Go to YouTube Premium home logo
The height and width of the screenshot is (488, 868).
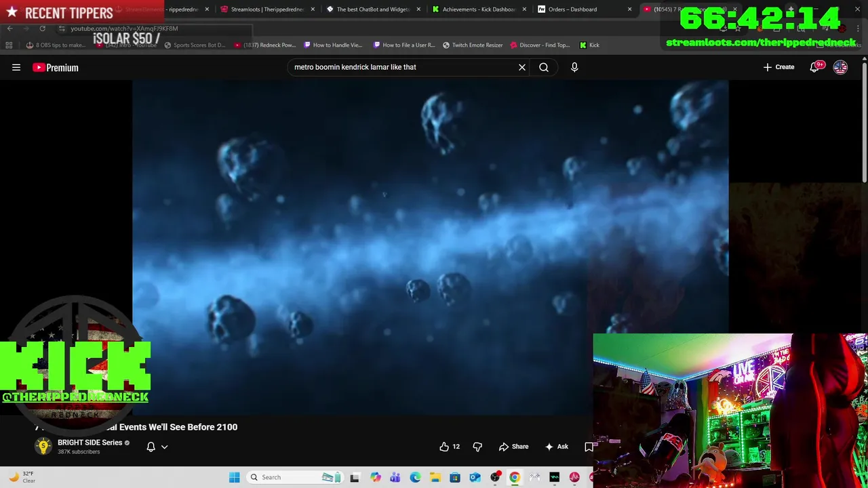pos(56,67)
